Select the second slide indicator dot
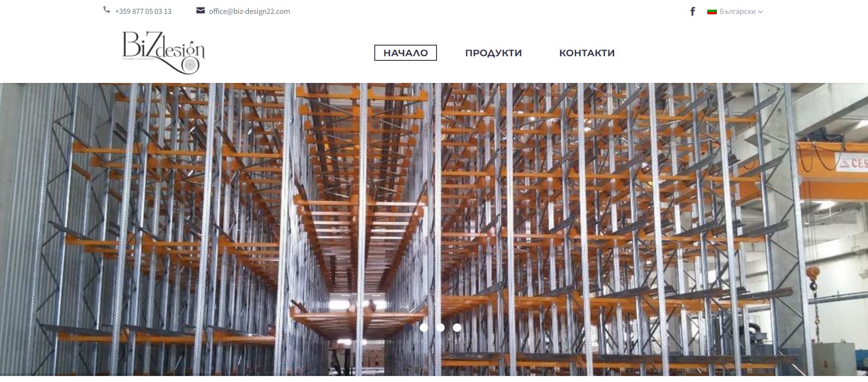The image size is (868, 382). coord(424,328)
